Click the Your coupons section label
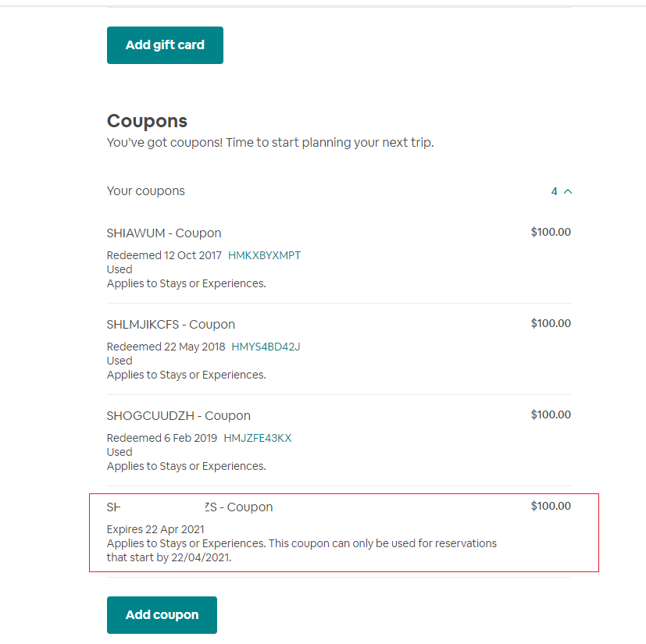 [146, 191]
